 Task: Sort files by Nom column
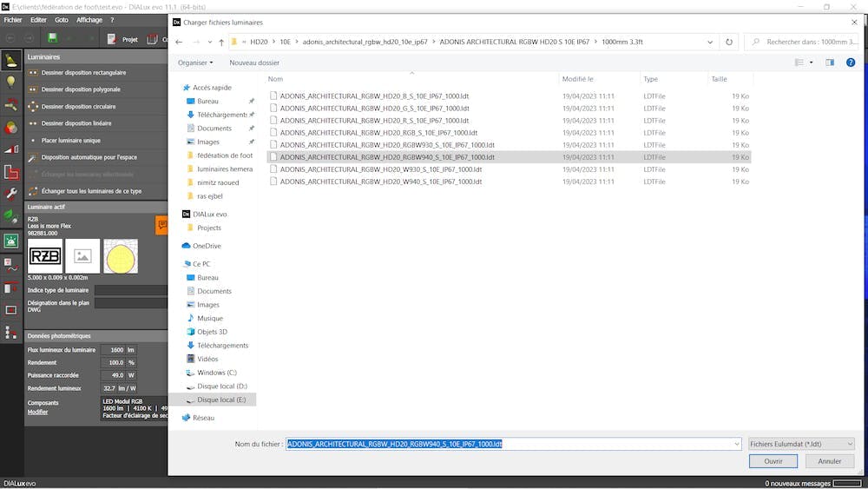(275, 79)
